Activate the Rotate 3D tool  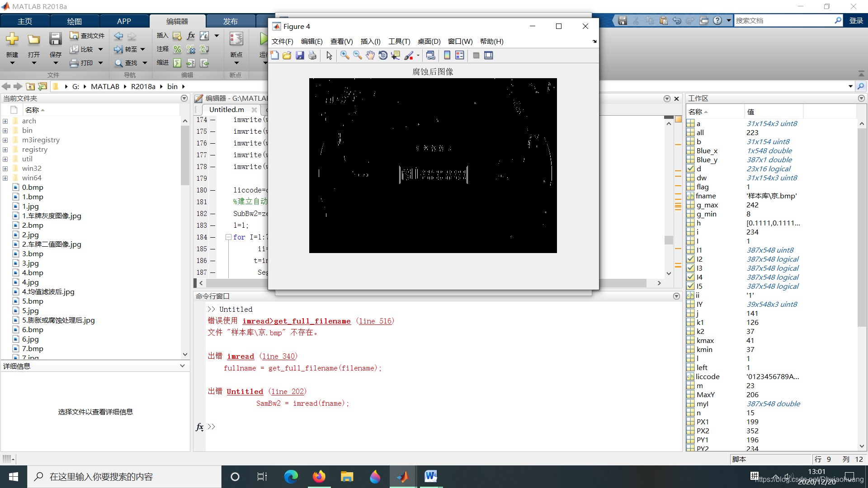383,55
